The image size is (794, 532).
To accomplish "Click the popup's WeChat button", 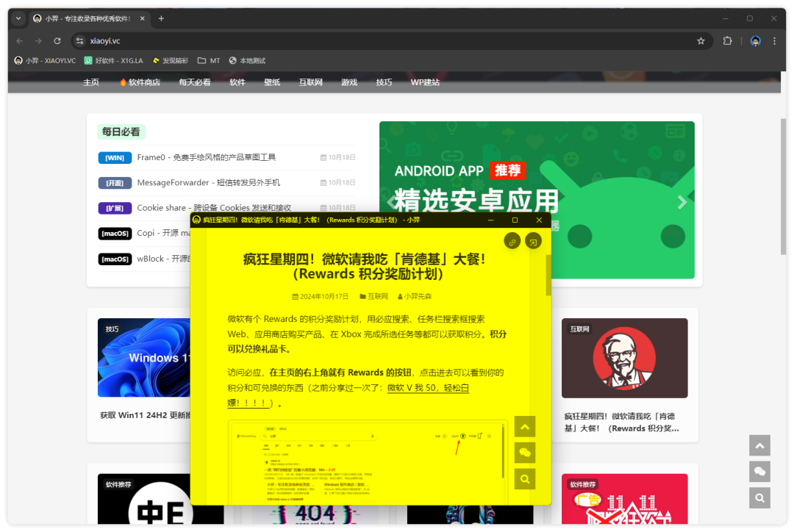I will [x=525, y=453].
